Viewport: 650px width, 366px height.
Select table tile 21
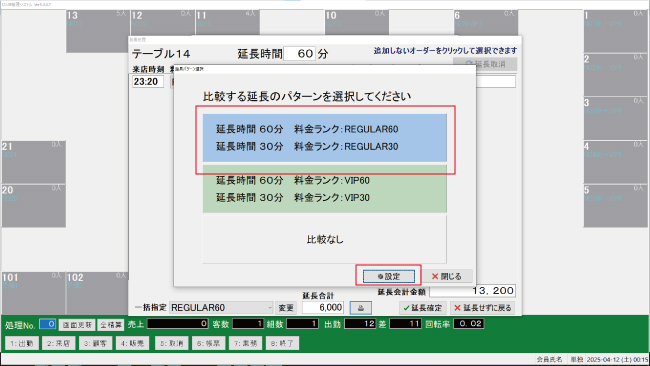pyautogui.click(x=34, y=162)
